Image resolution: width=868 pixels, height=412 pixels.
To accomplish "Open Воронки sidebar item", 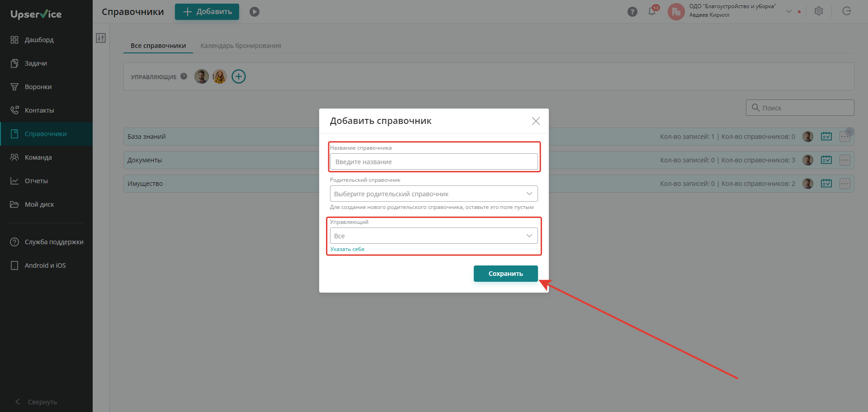I will (x=46, y=87).
